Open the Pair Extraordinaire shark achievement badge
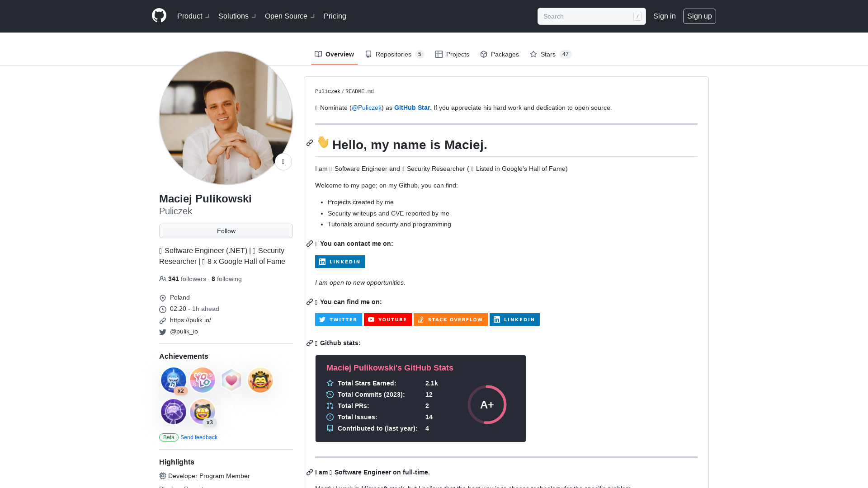Screen dimensions: 868x488 [174, 380]
